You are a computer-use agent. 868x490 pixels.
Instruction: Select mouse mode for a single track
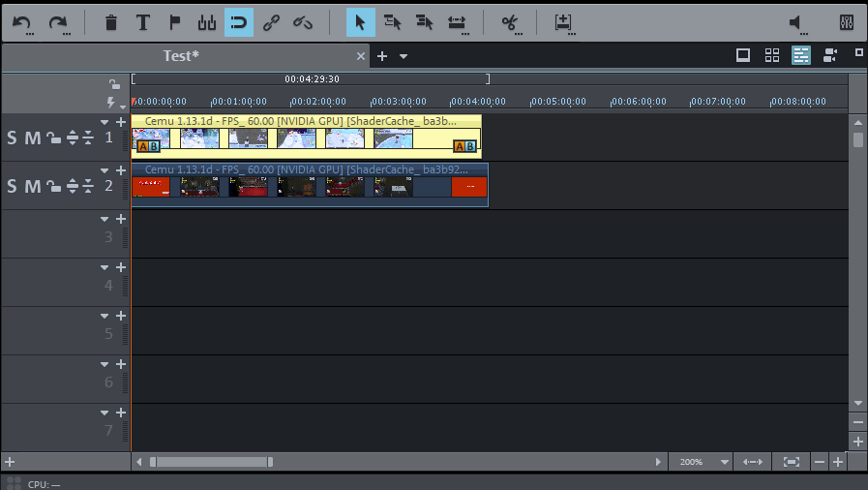click(x=393, y=22)
